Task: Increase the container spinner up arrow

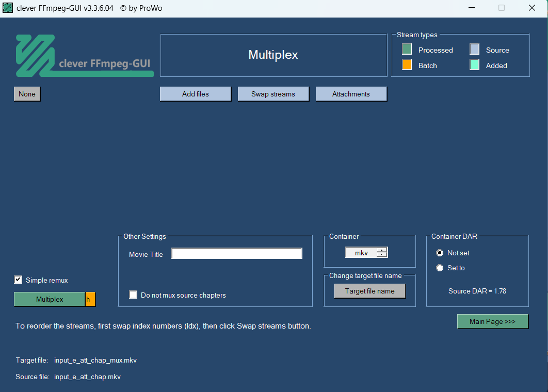Action: [x=382, y=250]
